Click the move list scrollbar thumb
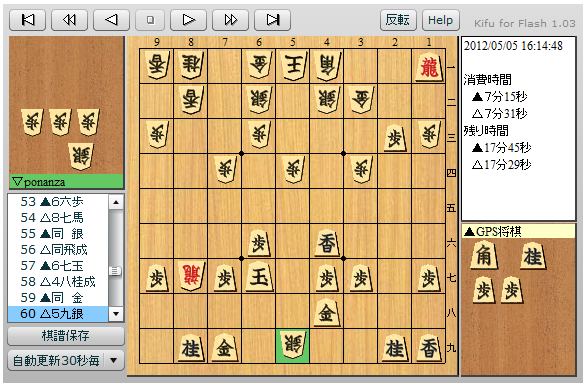Viewport: 586px width, 383px height. [116, 271]
